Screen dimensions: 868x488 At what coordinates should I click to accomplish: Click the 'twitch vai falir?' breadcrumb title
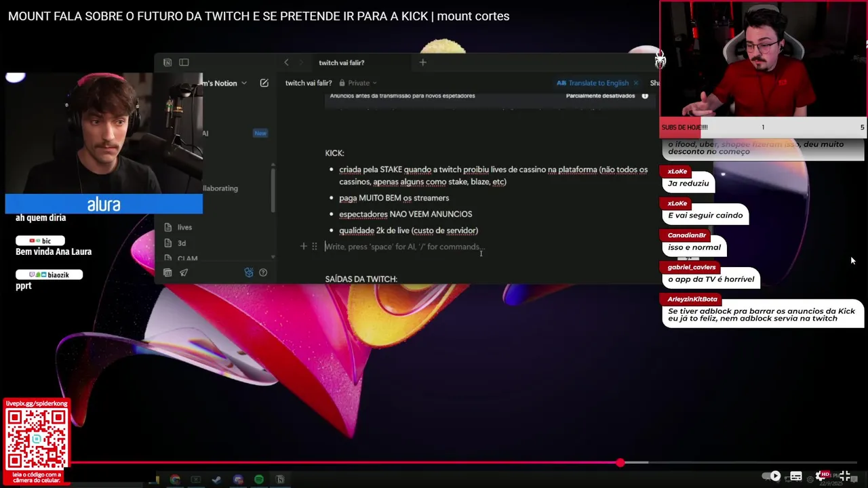coord(309,83)
